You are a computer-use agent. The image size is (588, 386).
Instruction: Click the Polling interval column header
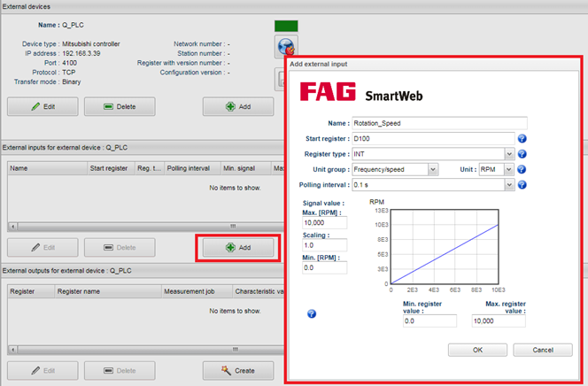coord(192,168)
